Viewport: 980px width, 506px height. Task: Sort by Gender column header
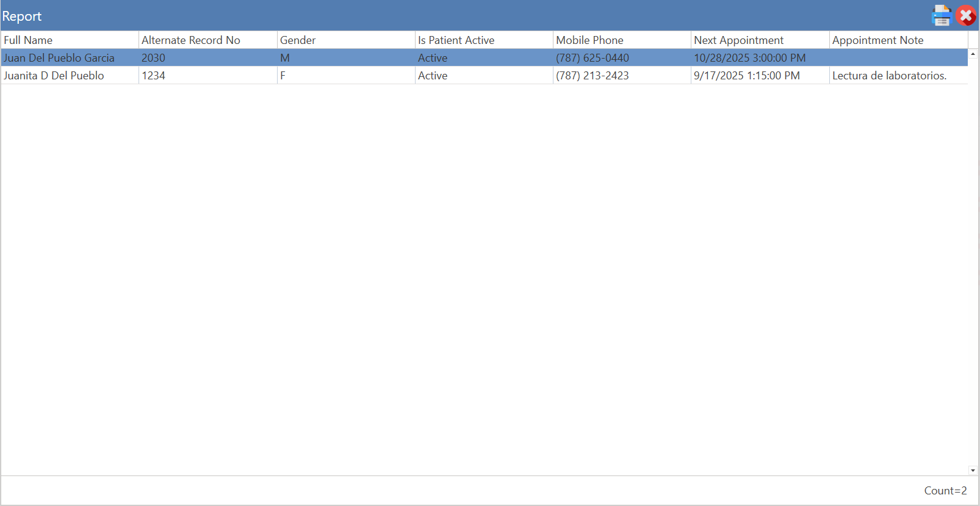(x=346, y=40)
